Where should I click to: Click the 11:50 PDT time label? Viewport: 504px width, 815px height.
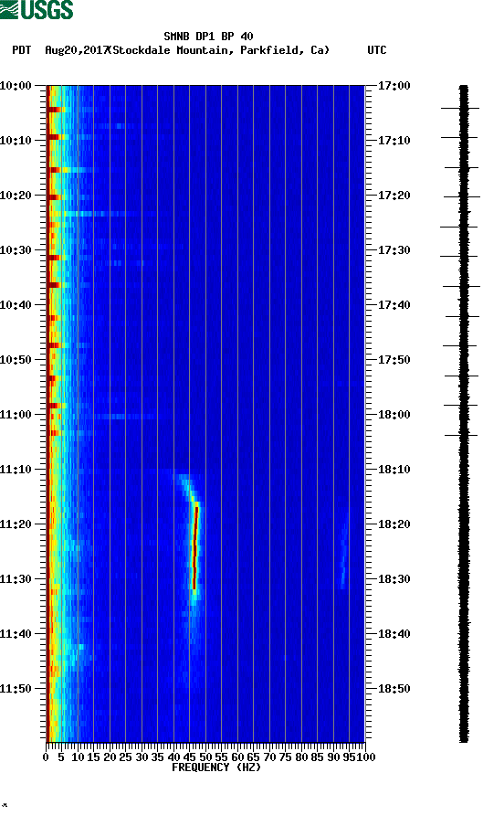point(16,689)
